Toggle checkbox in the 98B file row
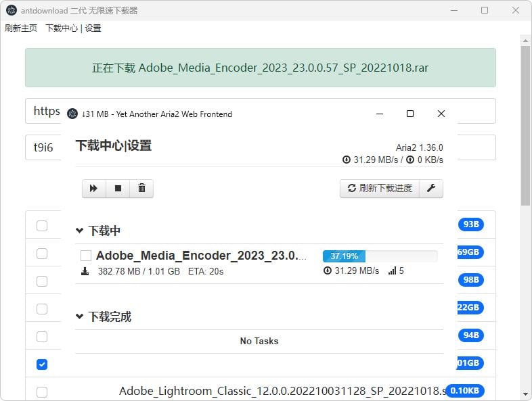532x401 pixels. (42, 281)
